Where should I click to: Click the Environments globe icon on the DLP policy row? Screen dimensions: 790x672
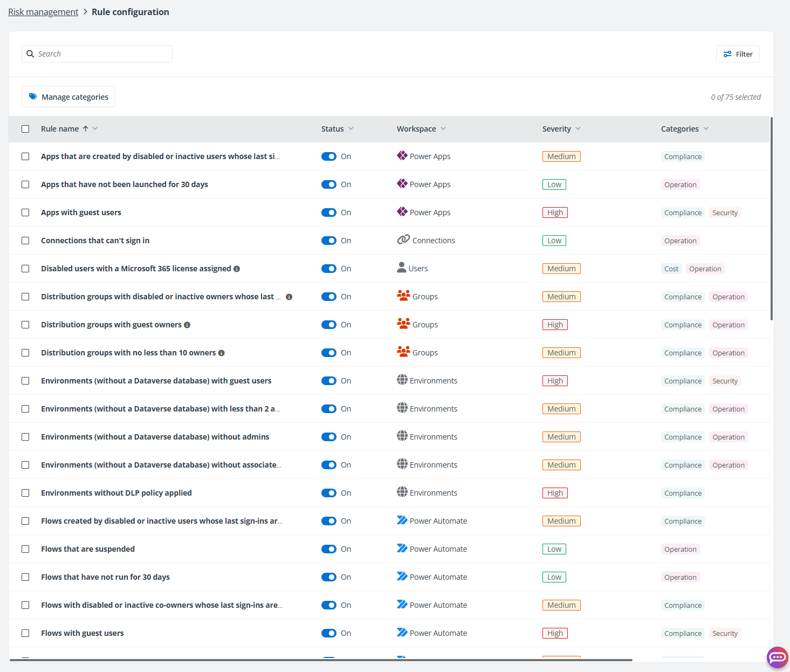(x=402, y=492)
